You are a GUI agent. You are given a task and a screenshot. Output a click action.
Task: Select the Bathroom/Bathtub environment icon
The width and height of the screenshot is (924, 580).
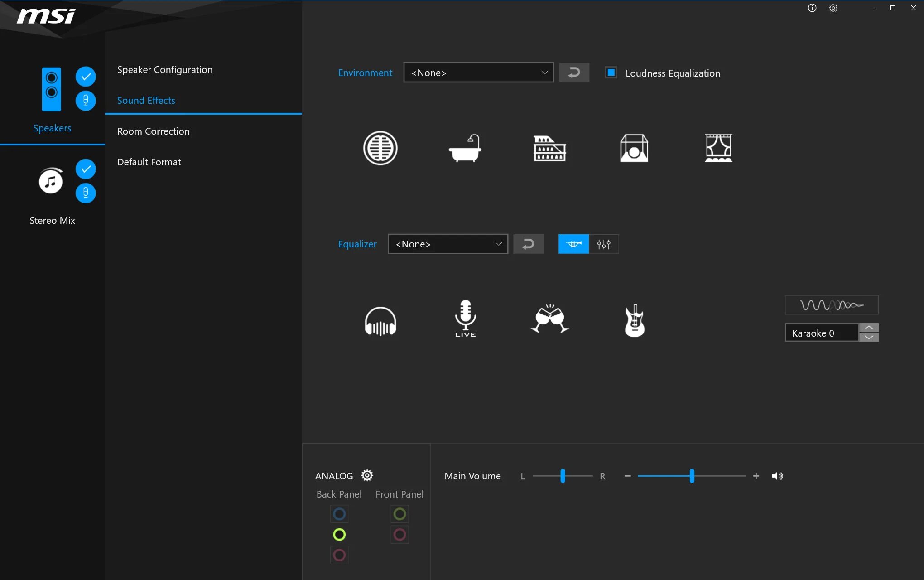[465, 148]
